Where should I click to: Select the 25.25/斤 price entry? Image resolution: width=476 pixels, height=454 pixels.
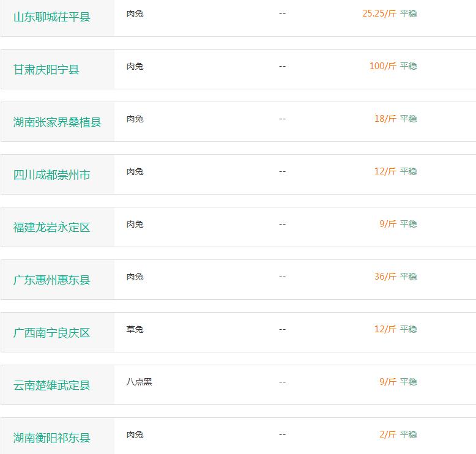pos(379,13)
